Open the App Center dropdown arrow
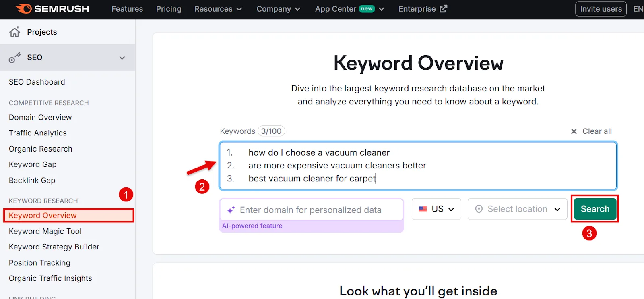 tap(382, 9)
